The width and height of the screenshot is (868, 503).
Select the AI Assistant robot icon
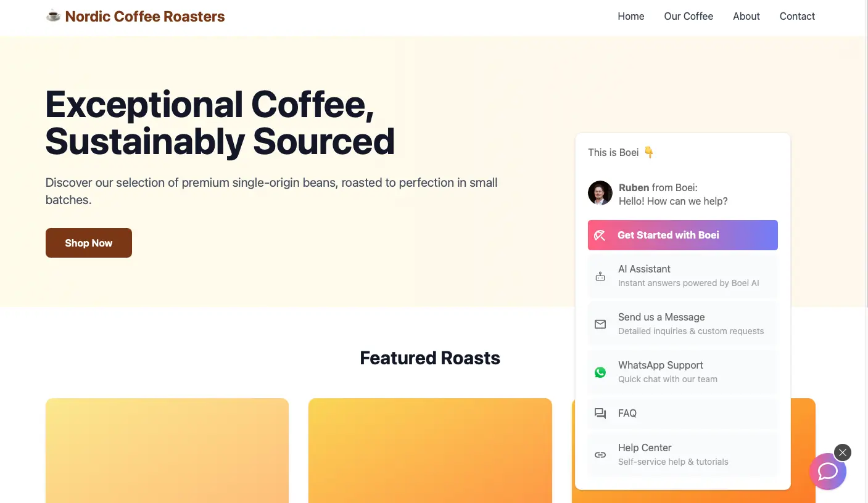click(x=600, y=276)
